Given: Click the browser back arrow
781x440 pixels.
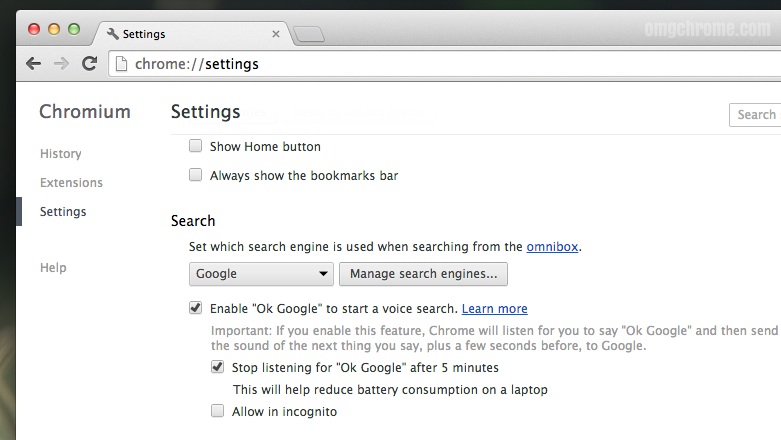Looking at the screenshot, I should [33, 64].
